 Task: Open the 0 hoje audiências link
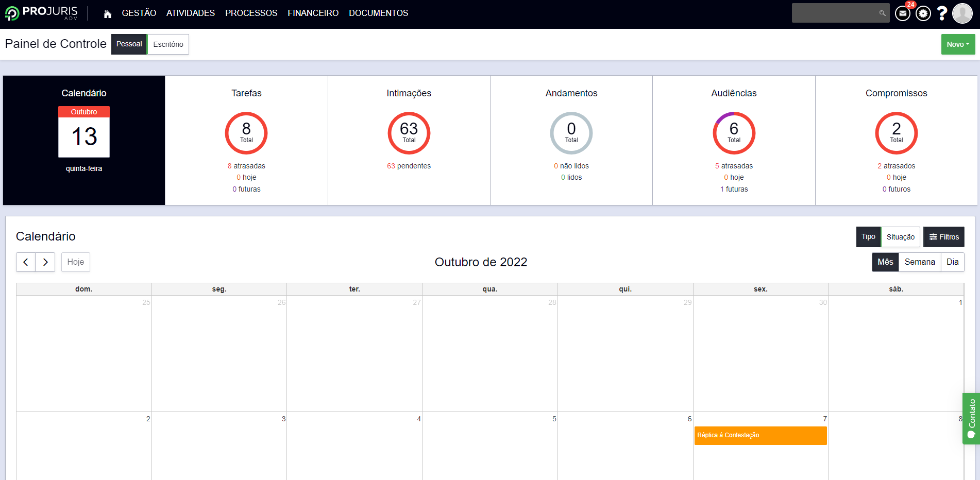734,177
